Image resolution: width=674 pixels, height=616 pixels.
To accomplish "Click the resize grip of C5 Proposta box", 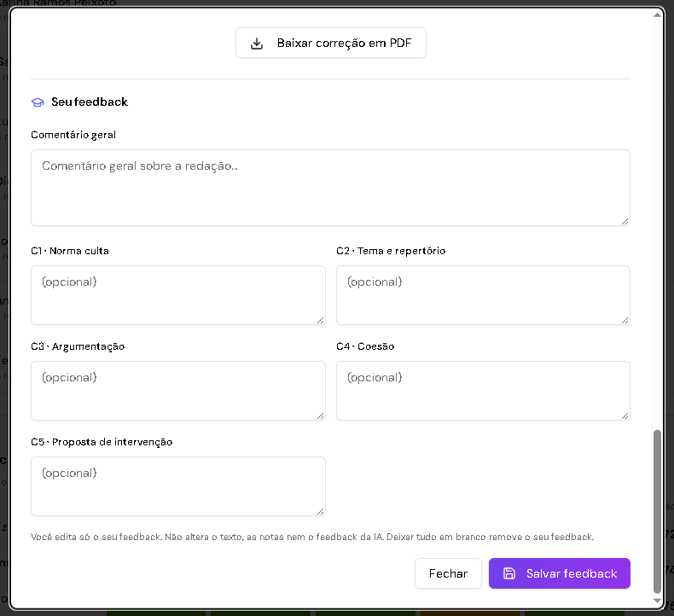I will click(320, 511).
